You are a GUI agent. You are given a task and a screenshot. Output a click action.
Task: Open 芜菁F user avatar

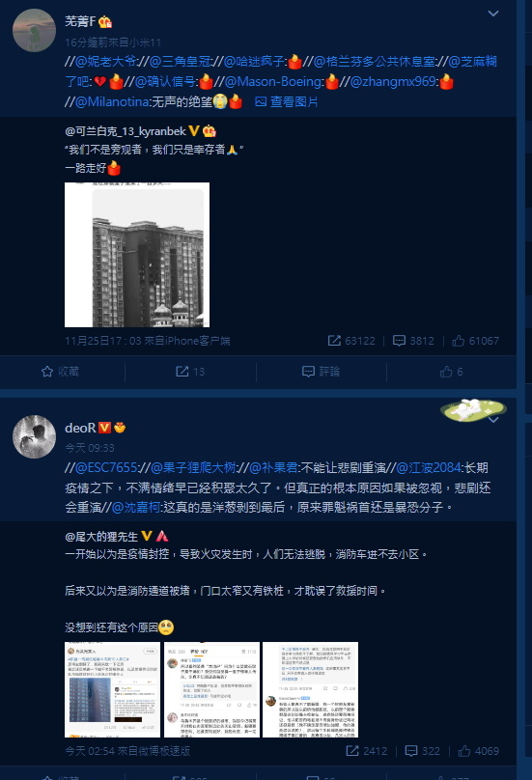point(34,30)
